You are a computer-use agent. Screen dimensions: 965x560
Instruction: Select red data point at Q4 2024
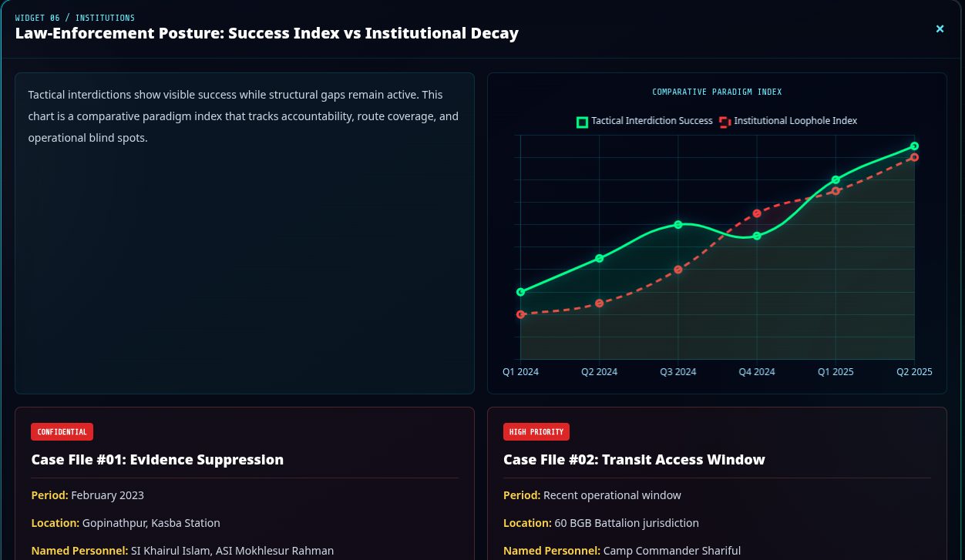pyautogui.click(x=757, y=213)
